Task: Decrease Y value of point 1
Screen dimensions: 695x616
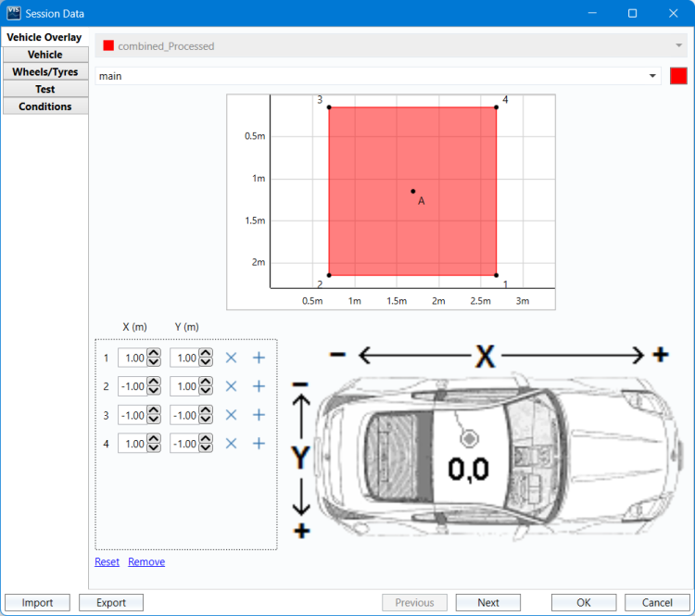Action: [206, 362]
